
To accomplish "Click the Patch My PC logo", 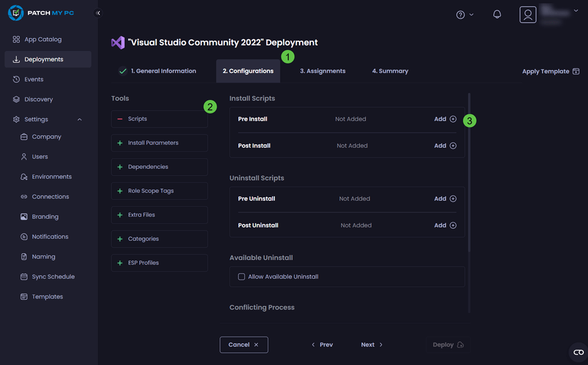I will pyautogui.click(x=41, y=13).
